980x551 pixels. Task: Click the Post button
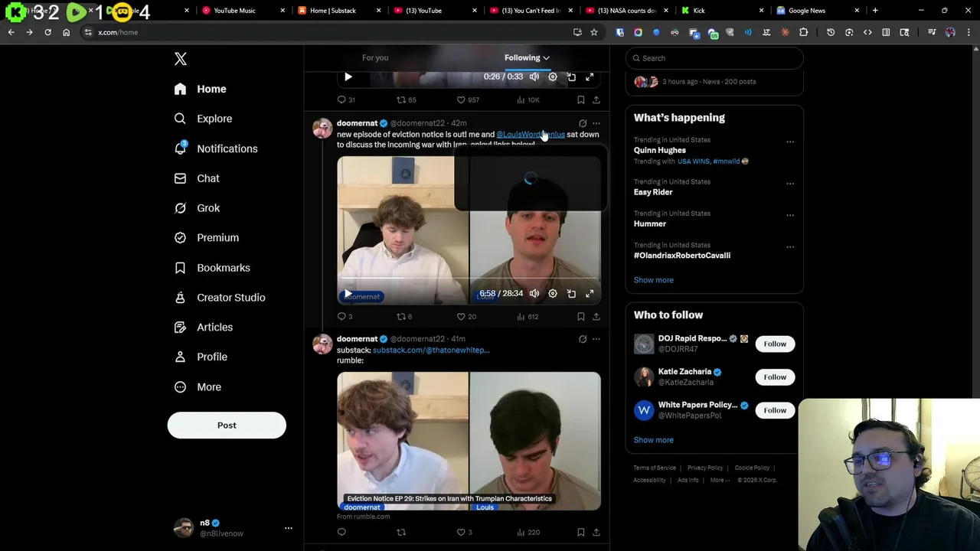coord(227,425)
